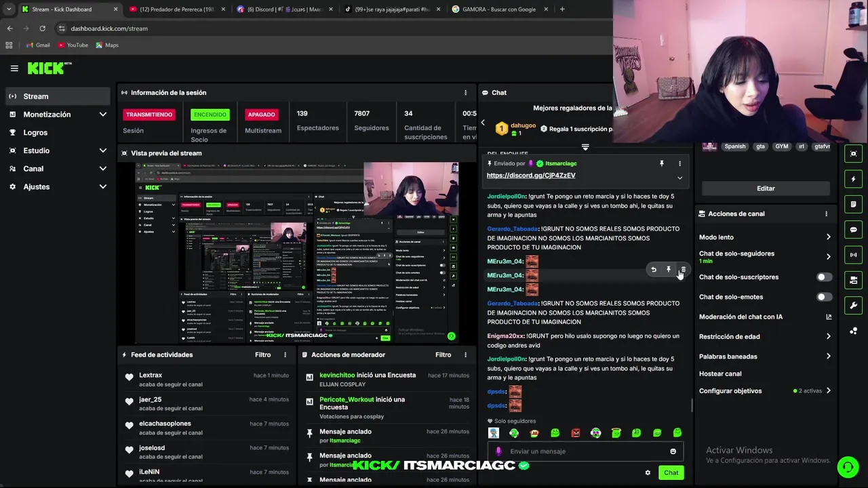This screenshot has height=488, width=868.
Task: Click the three-dots cluster icon in right rail
Action: coord(854,331)
